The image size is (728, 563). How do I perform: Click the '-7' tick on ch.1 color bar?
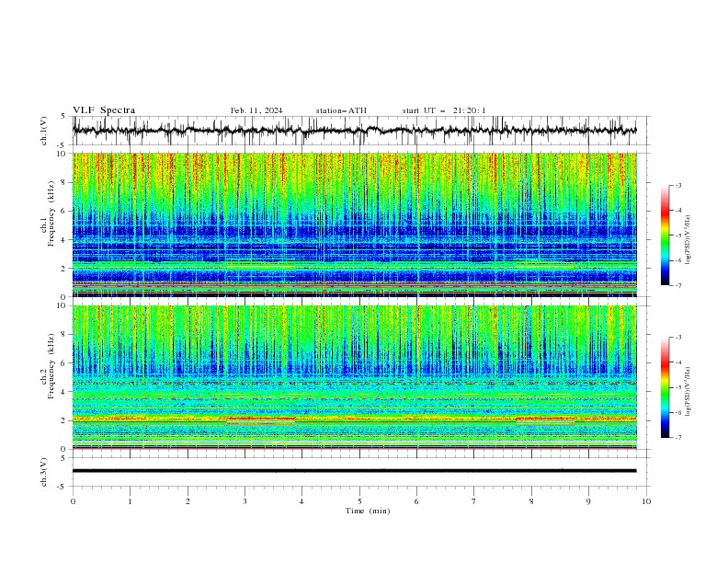pos(678,285)
